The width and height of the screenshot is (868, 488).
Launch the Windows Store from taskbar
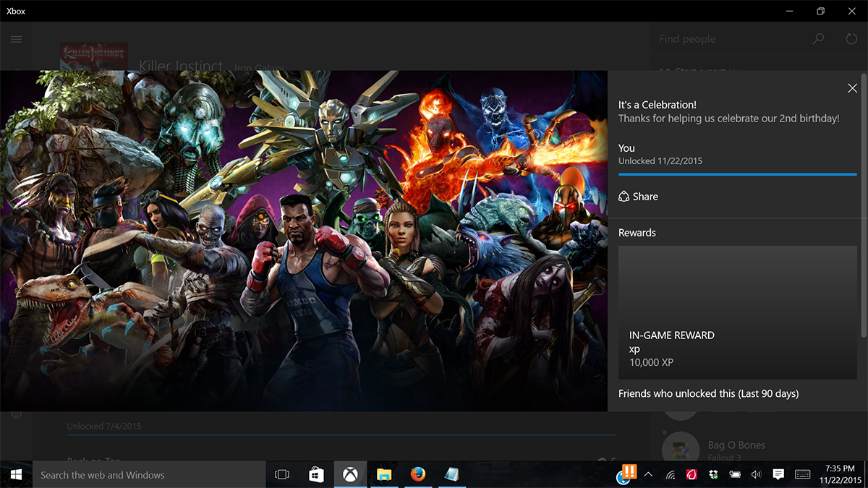coord(316,475)
